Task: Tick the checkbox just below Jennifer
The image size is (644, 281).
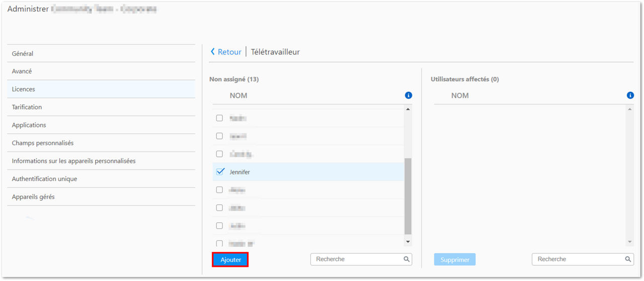Action: pyautogui.click(x=219, y=190)
